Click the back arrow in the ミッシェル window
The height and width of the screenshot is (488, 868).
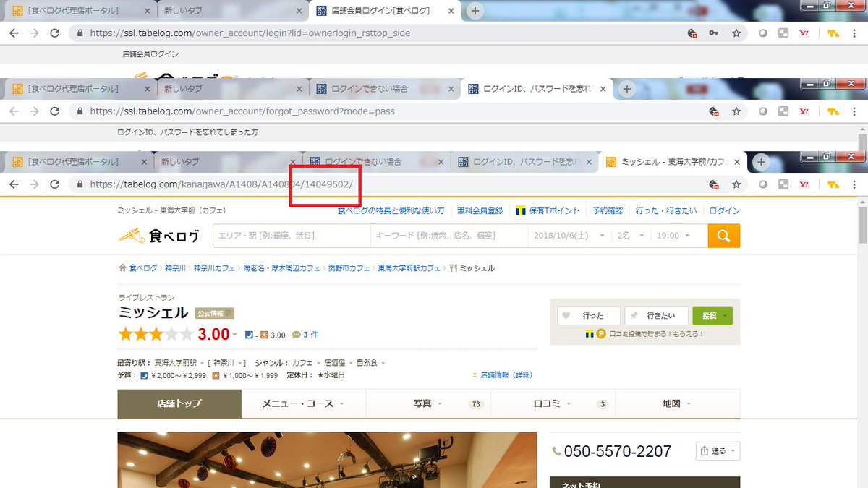14,184
